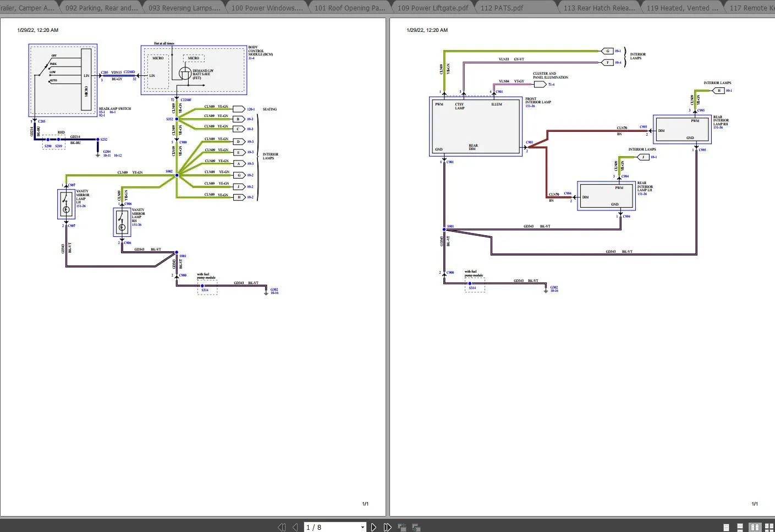Screen dimensions: 775x532
Task: Click ground label G204
Action: [x=107, y=152]
